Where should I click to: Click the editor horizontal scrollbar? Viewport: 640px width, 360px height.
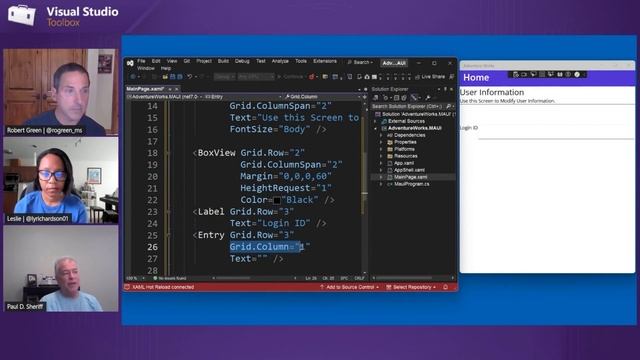click(x=253, y=278)
